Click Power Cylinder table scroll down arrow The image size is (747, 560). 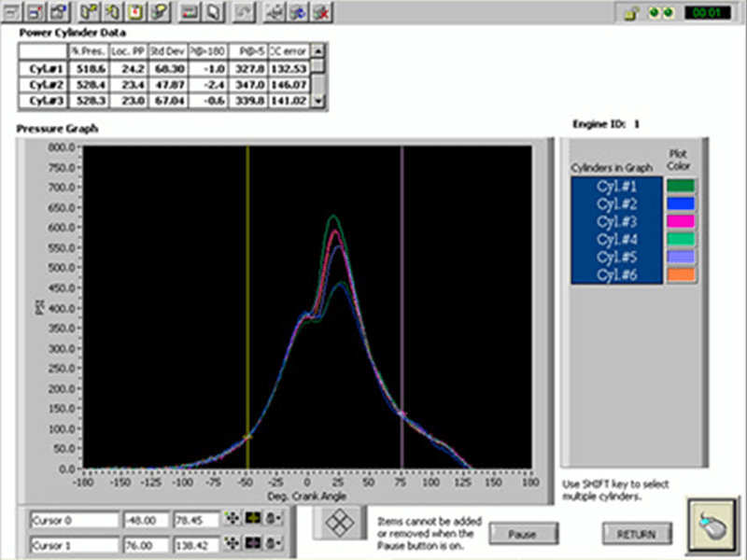(318, 101)
